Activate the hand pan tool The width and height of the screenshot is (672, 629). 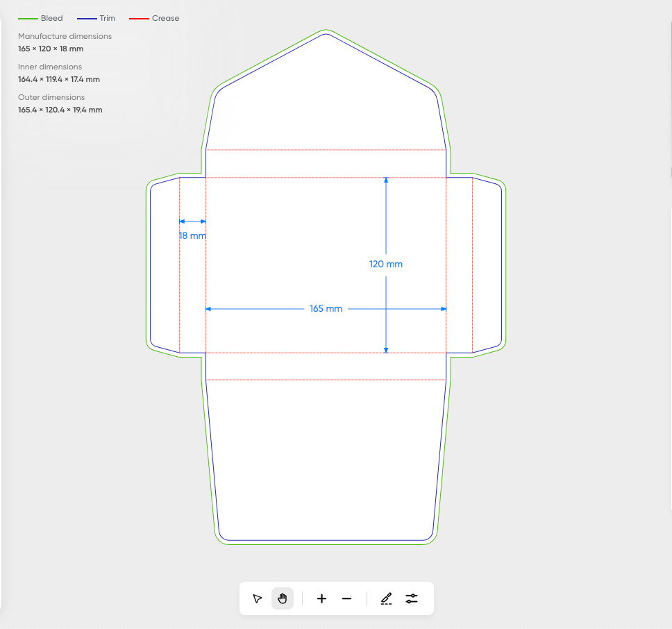283,598
